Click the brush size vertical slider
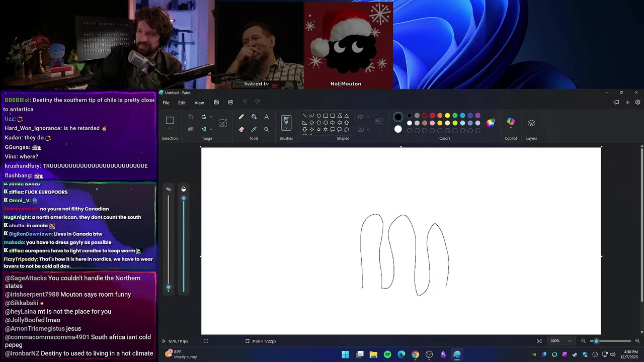 (169, 242)
